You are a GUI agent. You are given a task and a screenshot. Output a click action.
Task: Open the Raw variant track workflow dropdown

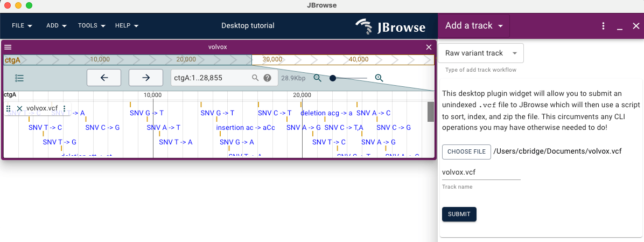point(481,53)
